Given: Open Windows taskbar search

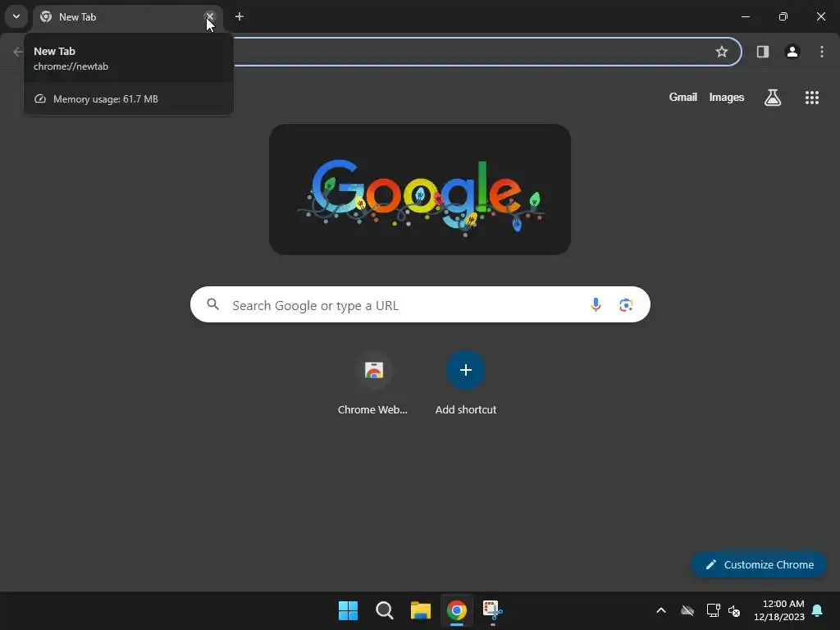Looking at the screenshot, I should coord(384,610).
